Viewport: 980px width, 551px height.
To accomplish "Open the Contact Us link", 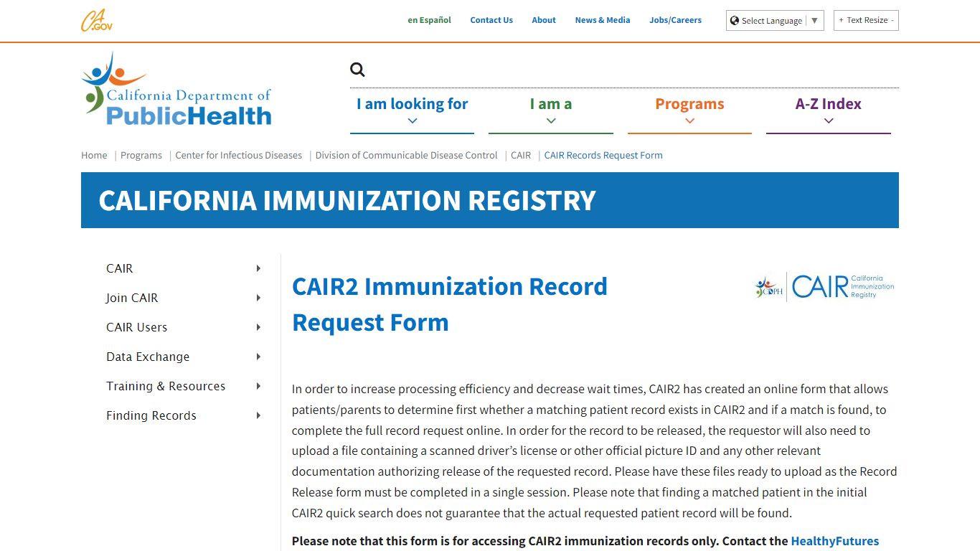I will pyautogui.click(x=491, y=20).
